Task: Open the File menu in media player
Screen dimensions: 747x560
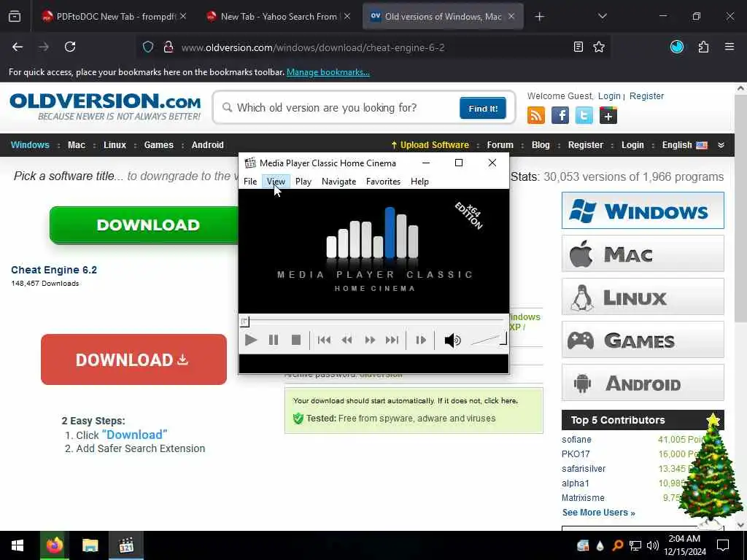Action: point(250,182)
